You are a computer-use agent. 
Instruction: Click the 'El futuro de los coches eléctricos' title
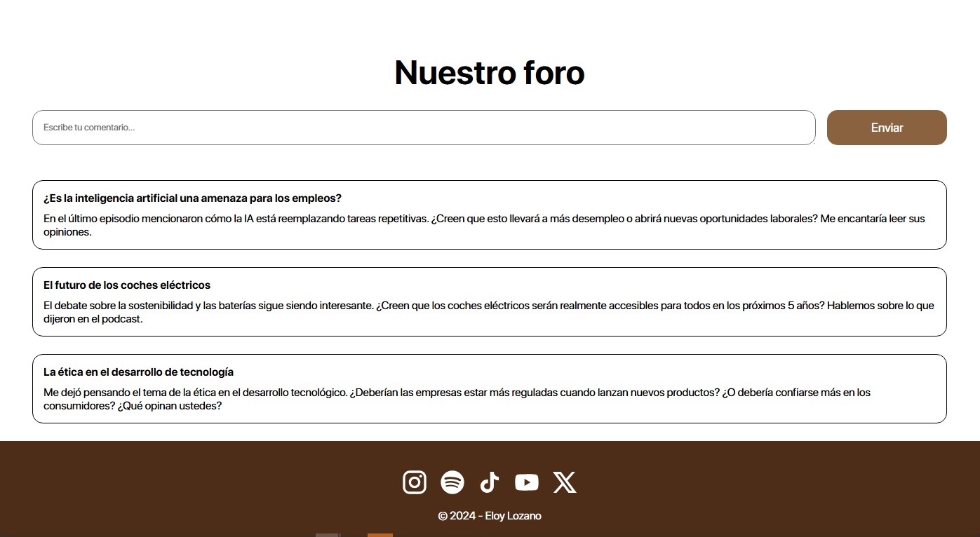pyautogui.click(x=126, y=285)
